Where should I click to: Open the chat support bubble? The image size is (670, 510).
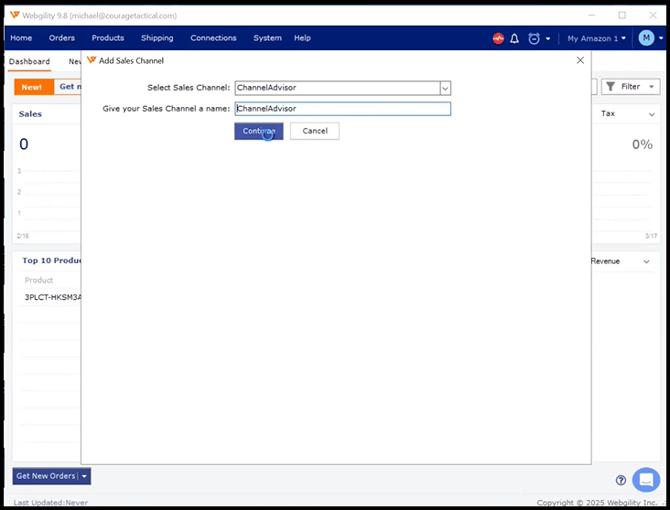click(645, 479)
